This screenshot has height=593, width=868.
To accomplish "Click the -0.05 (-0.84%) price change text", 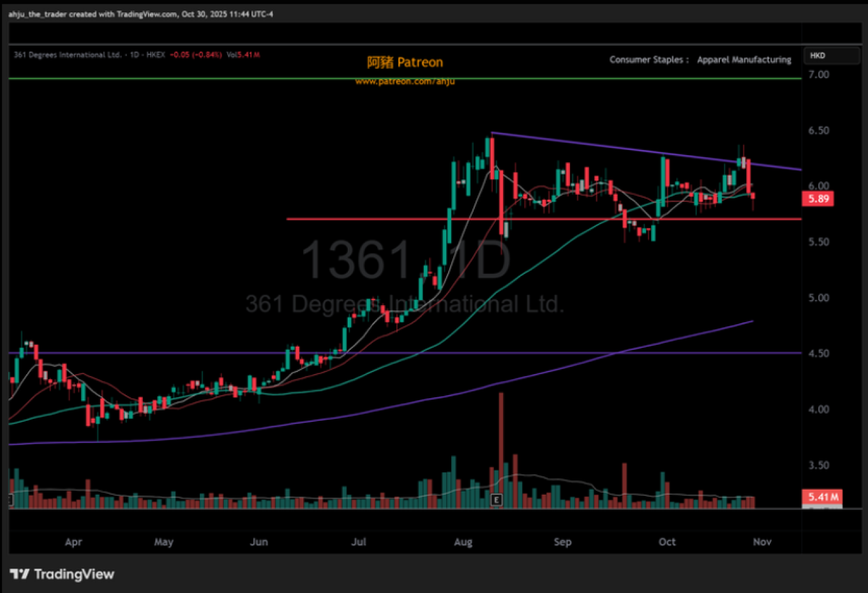I will (195, 55).
